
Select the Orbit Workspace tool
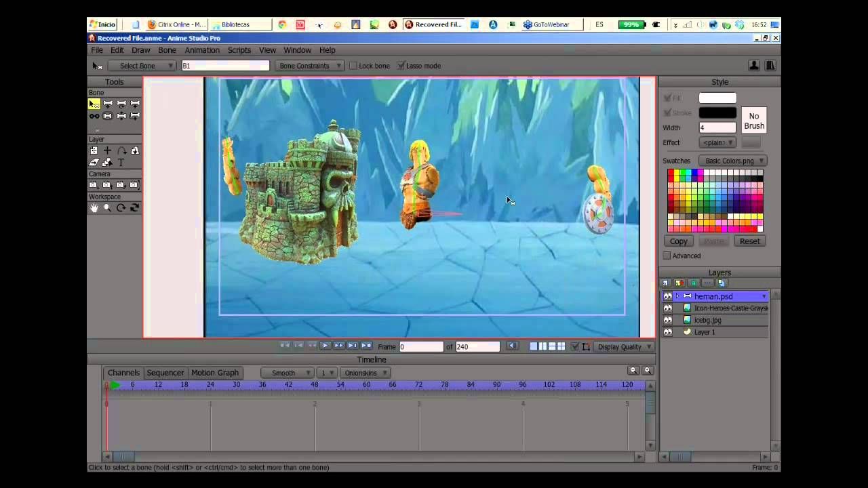135,208
